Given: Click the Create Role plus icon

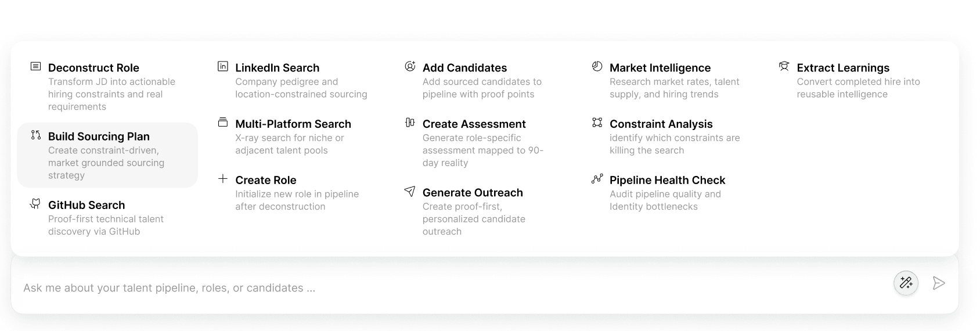Looking at the screenshot, I should (x=223, y=179).
